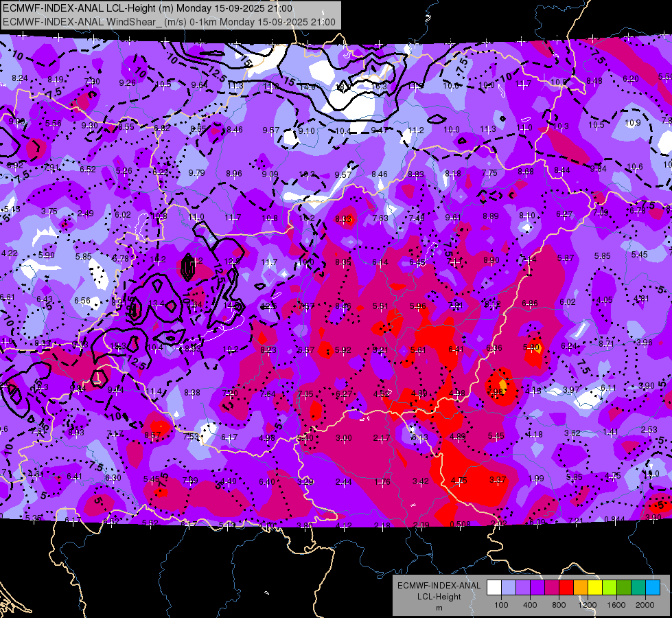Click the grid value 3.29
The image size is (672, 618).
click(x=305, y=481)
